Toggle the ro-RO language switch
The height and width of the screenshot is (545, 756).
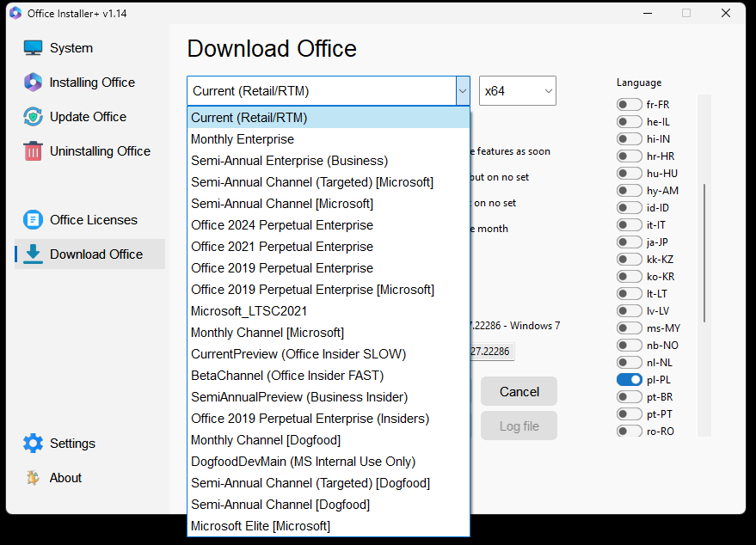click(630, 432)
